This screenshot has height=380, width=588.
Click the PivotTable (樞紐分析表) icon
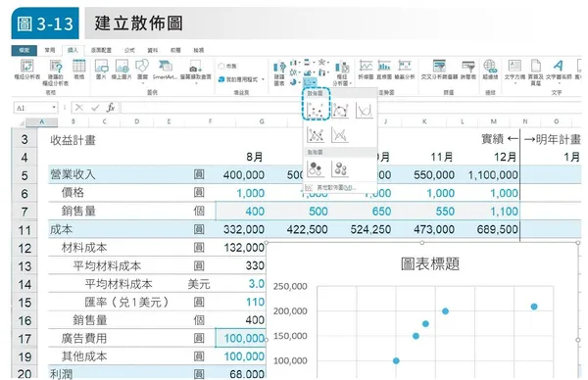tap(27, 66)
